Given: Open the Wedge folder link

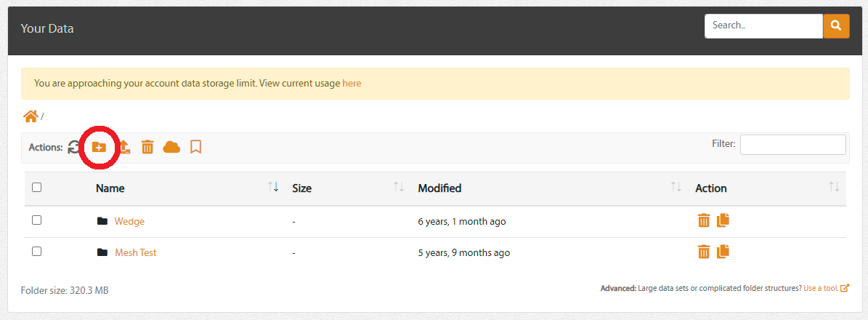Looking at the screenshot, I should (129, 221).
